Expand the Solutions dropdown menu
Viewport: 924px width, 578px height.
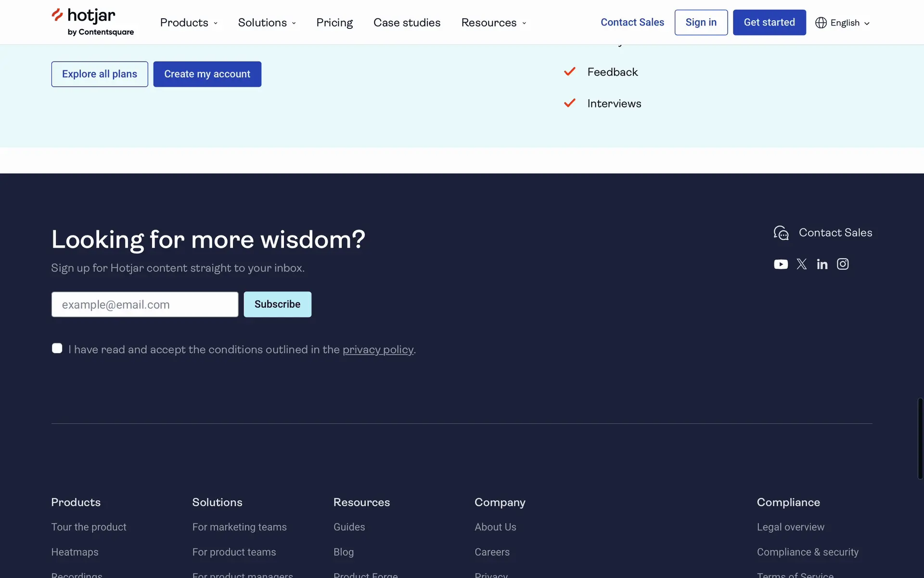(x=267, y=23)
